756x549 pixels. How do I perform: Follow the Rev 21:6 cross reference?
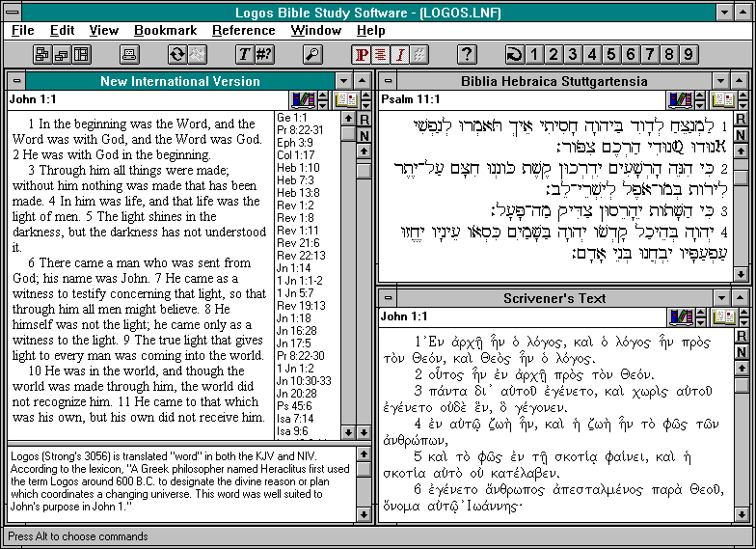point(298,243)
